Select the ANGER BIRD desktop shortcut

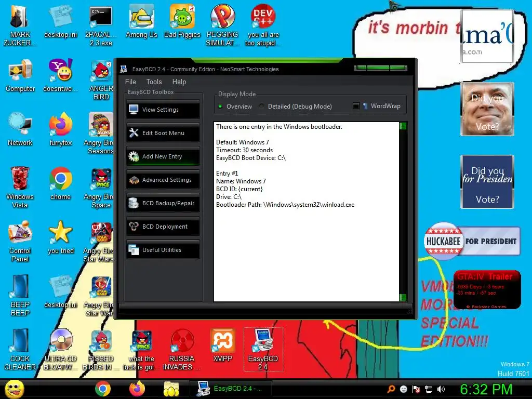pos(101,79)
